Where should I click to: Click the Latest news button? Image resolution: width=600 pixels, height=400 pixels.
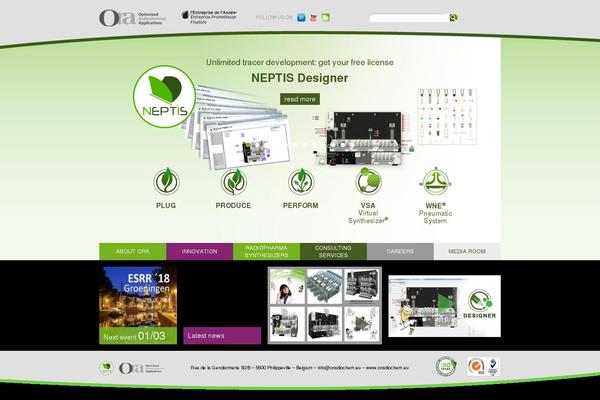(x=222, y=336)
